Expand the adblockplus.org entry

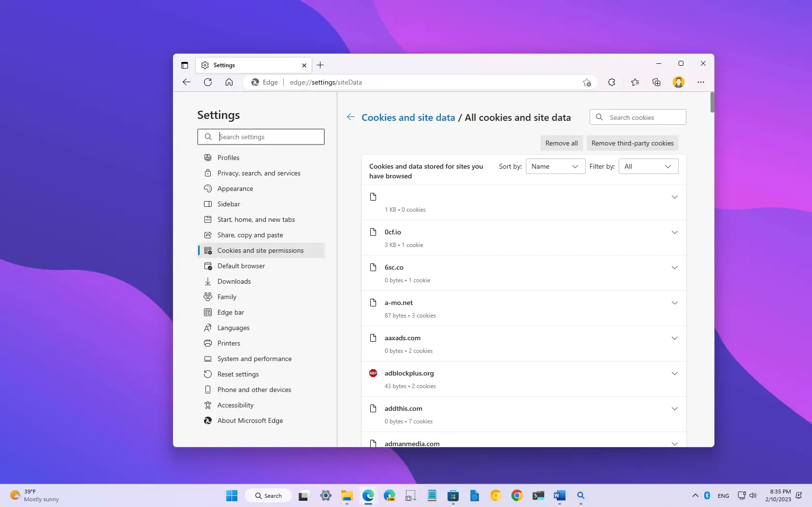click(x=675, y=374)
